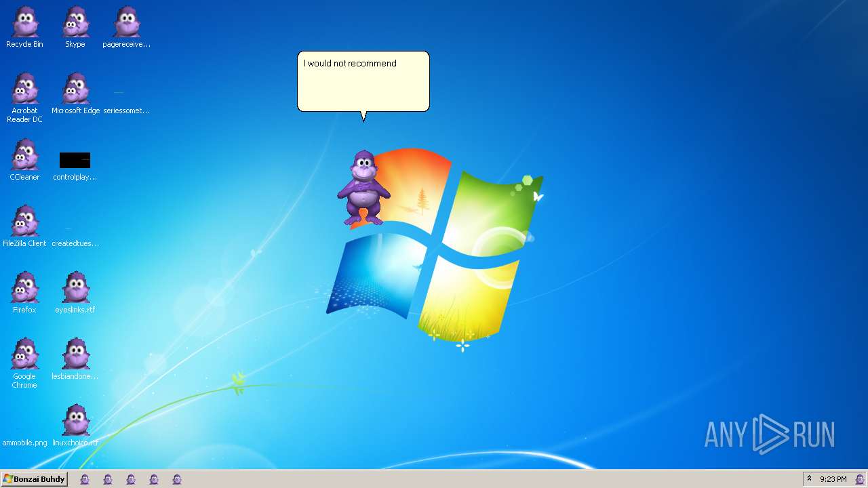868x488 pixels.
Task: Click the 9:23 PM taskbar clock
Action: (x=833, y=479)
